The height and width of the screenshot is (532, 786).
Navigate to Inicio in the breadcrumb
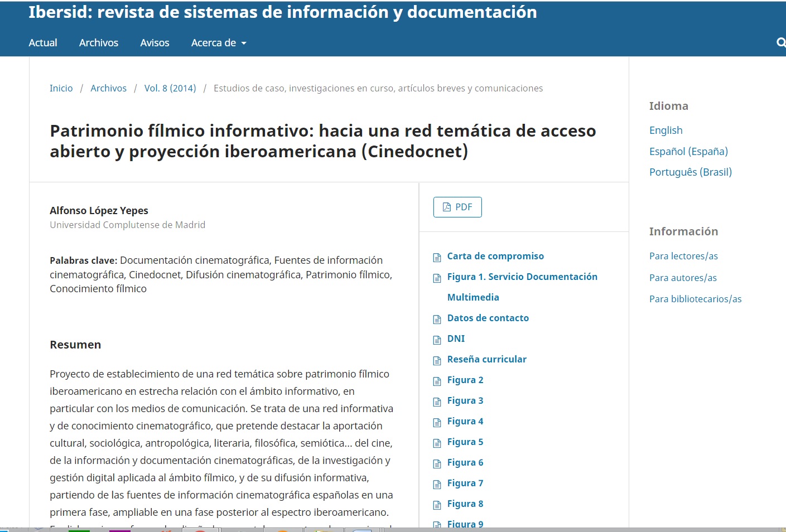[61, 88]
